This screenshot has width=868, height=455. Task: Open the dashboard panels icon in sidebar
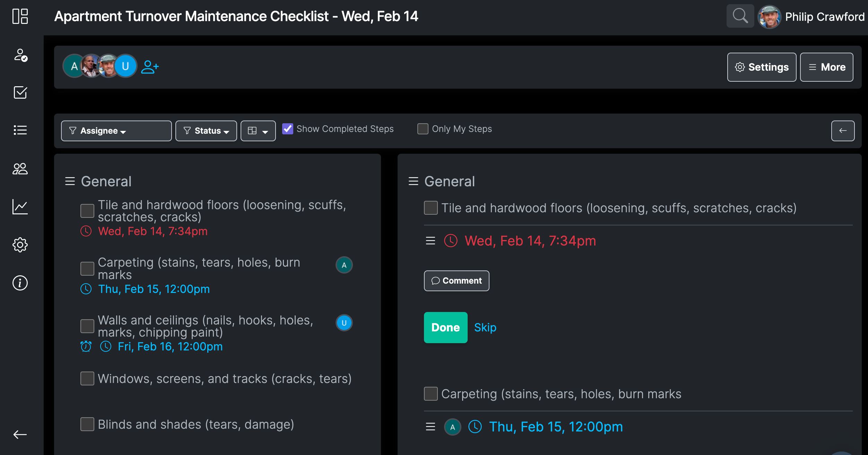pos(20,16)
